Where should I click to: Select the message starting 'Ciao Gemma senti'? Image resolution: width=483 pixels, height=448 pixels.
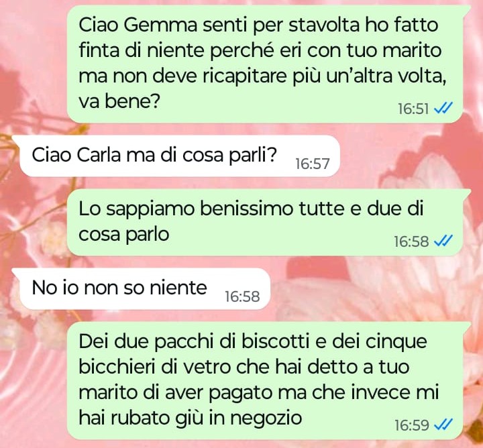[x=265, y=64]
